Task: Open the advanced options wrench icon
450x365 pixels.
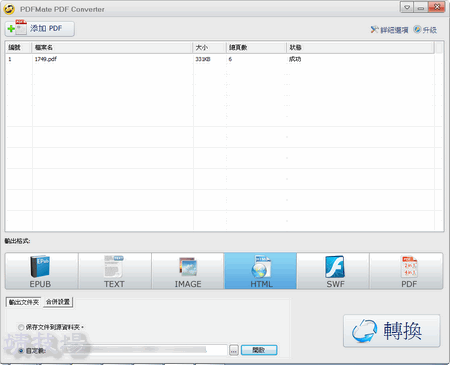Action: pos(374,30)
